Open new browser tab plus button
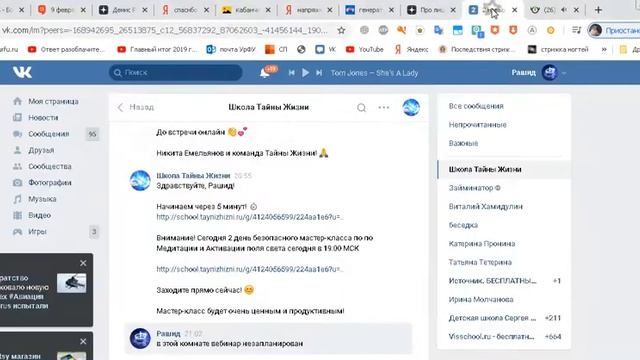This screenshot has height=360, width=640. tap(598, 10)
